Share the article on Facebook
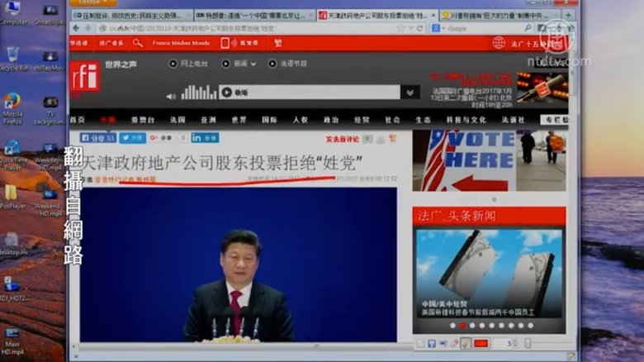 (x=96, y=138)
